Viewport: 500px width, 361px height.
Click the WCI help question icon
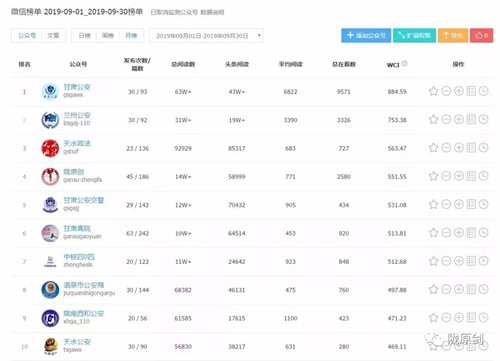pyautogui.click(x=405, y=63)
